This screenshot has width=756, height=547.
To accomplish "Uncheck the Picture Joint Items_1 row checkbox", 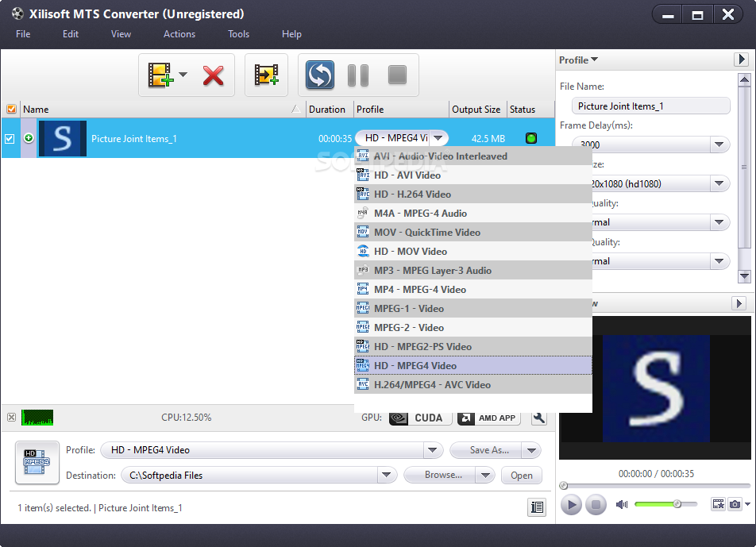I will pyautogui.click(x=10, y=139).
